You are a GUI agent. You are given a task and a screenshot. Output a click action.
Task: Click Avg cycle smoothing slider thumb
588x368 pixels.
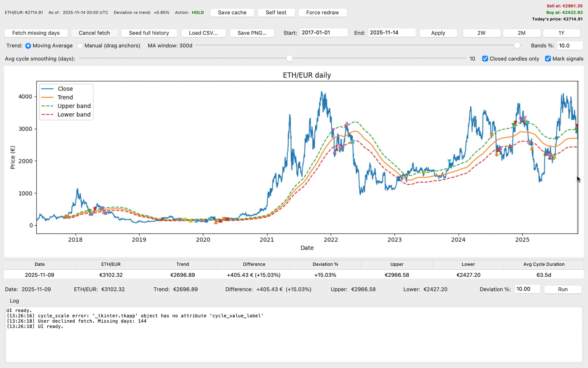(x=289, y=59)
